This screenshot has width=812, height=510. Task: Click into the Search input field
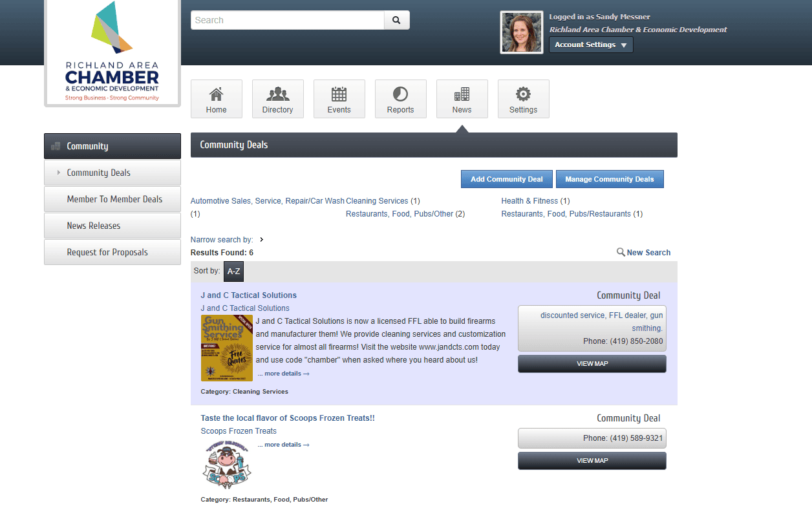pyautogui.click(x=288, y=20)
